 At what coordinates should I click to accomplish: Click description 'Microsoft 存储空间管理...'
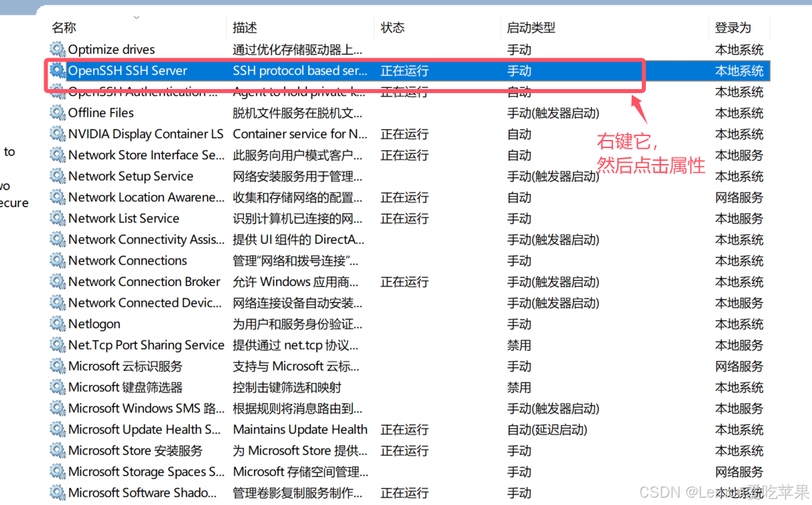pos(300,472)
